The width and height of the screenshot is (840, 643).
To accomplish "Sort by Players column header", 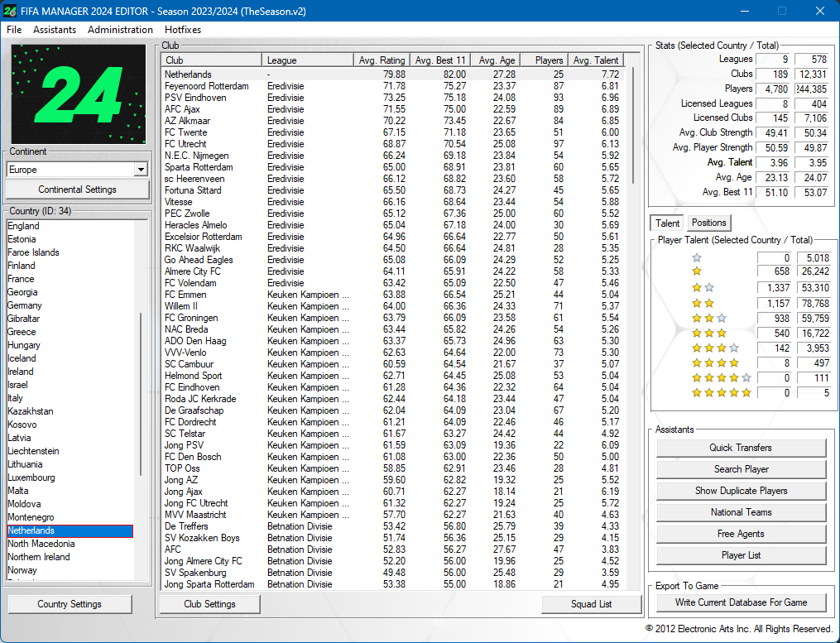I will coord(545,60).
